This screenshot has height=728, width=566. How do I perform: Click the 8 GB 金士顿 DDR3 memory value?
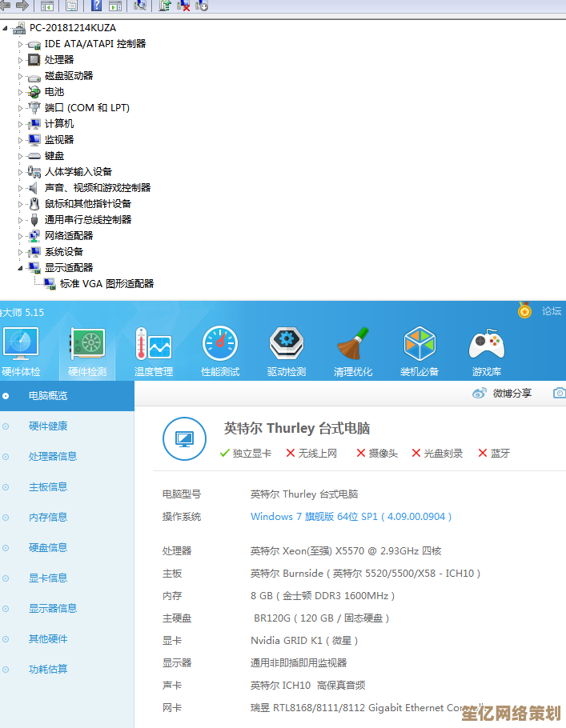pos(323,596)
